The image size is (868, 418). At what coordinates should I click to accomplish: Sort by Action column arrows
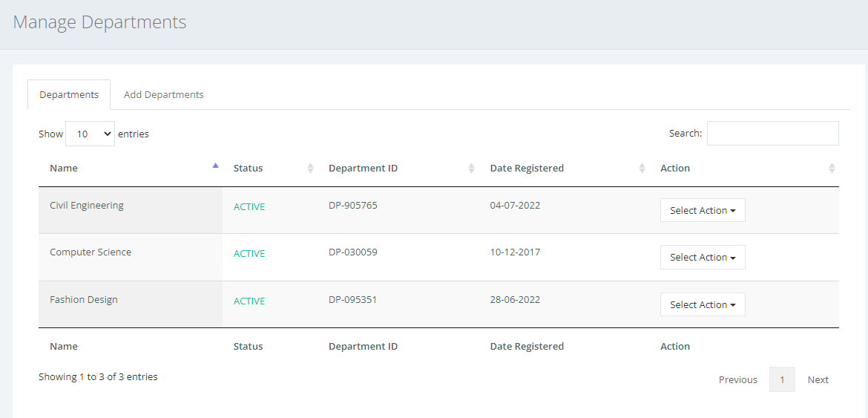point(832,168)
